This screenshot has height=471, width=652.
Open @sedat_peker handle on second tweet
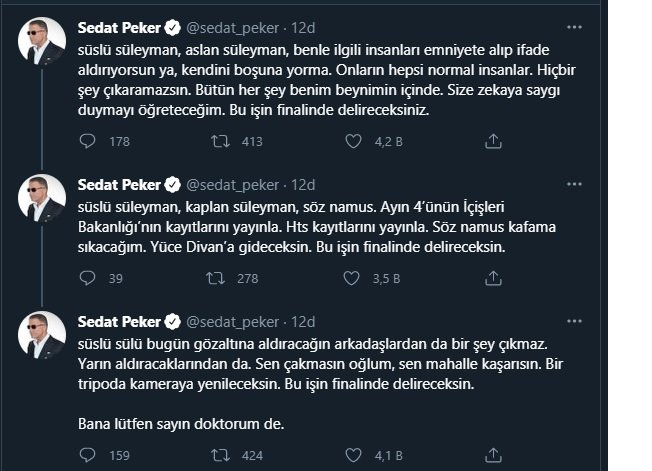232,185
